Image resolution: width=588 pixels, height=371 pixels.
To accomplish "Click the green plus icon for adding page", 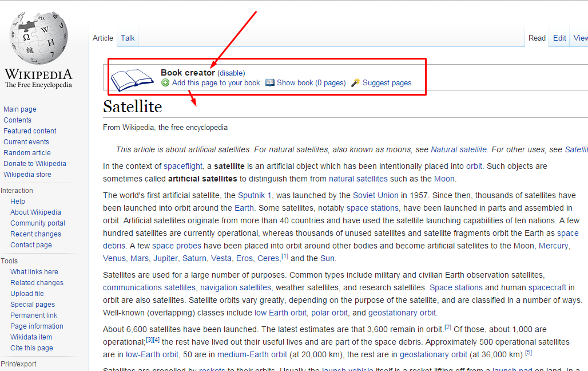I will click(165, 82).
